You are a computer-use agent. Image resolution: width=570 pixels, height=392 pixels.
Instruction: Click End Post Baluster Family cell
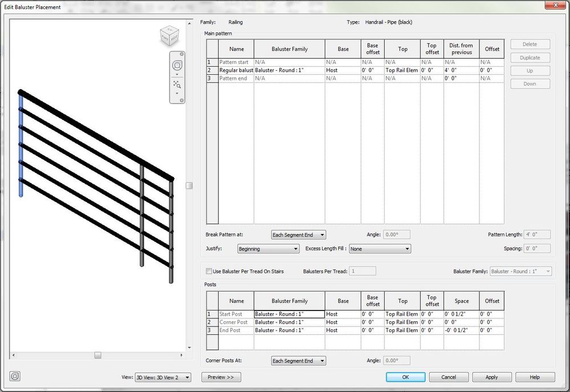point(289,330)
